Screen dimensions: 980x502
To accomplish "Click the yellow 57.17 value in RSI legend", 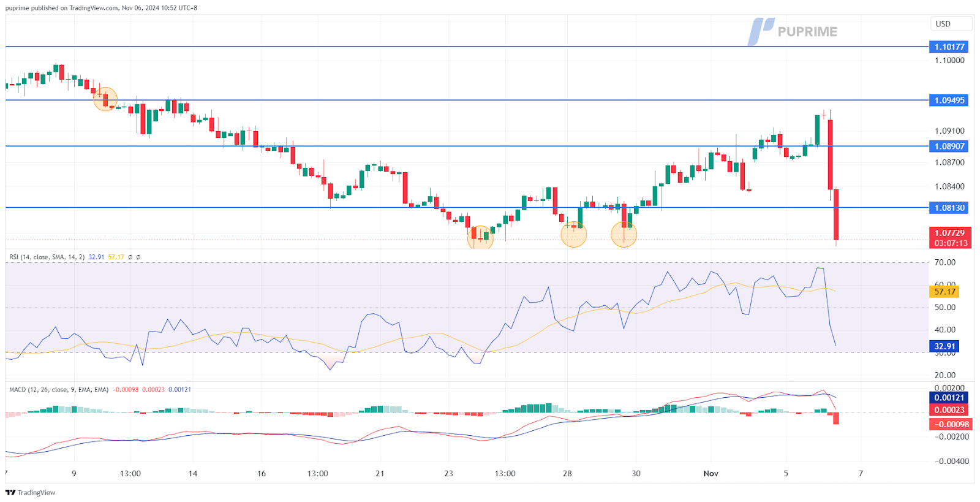I will (x=116, y=257).
